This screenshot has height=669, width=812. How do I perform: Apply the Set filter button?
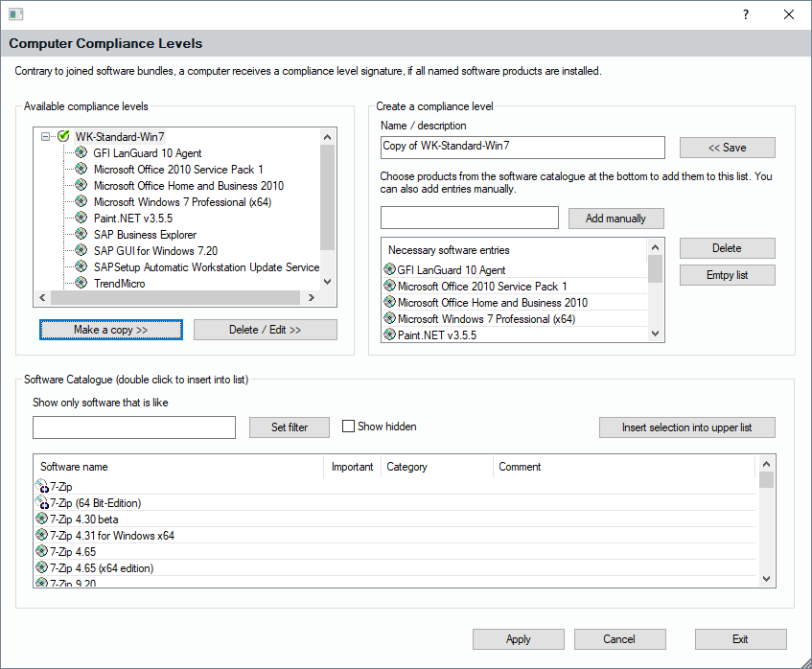pos(289,427)
